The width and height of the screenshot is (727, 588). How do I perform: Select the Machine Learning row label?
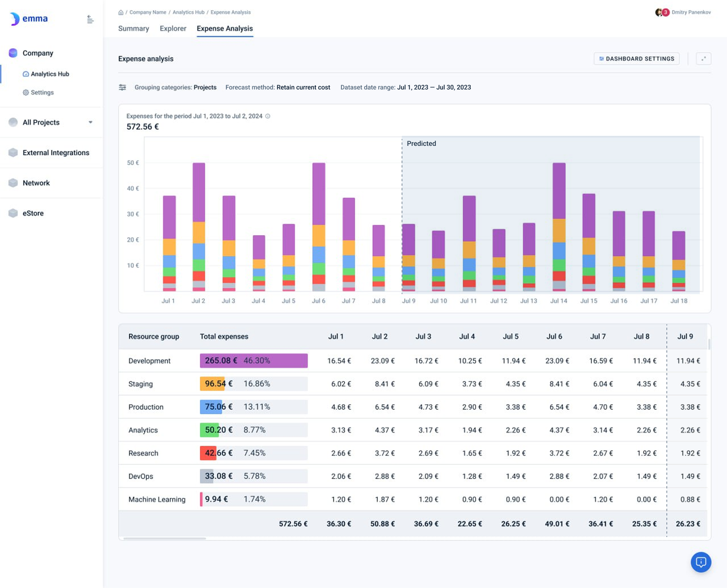point(157,500)
